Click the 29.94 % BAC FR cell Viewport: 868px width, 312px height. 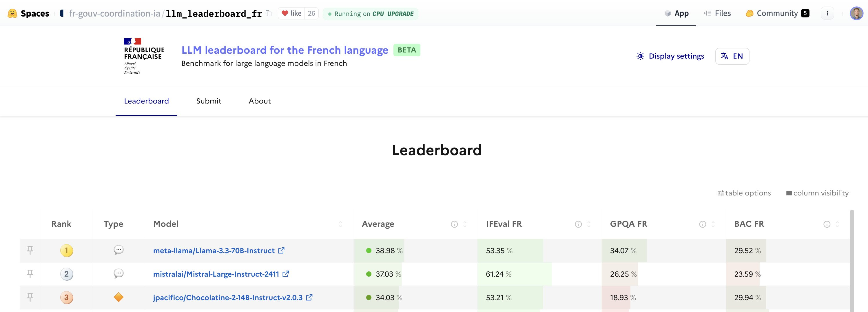click(788, 298)
